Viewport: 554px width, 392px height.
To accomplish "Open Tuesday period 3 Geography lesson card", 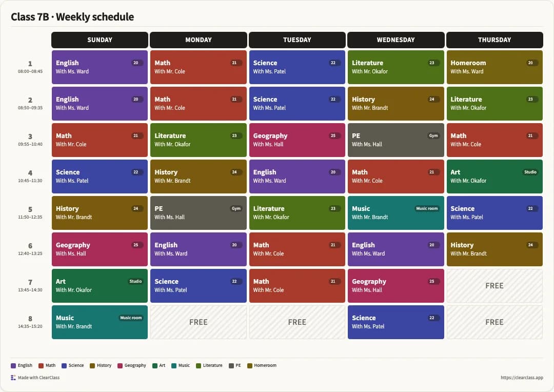I will point(297,140).
